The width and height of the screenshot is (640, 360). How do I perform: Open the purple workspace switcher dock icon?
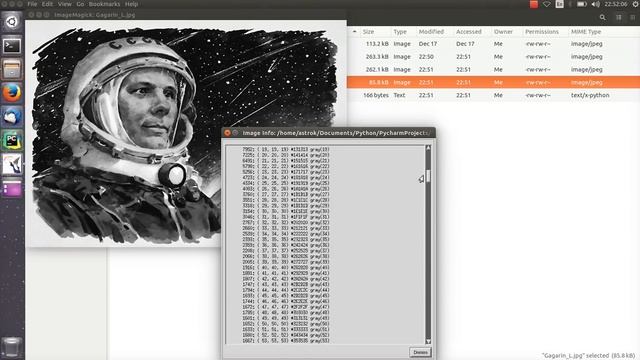[x=12, y=189]
